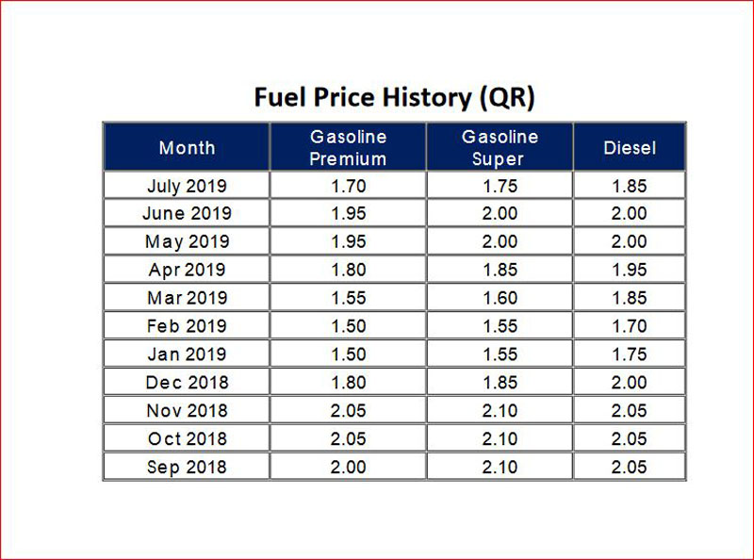The height and width of the screenshot is (560, 754).
Task: Select the July 2019 month cell
Action: click(x=187, y=186)
